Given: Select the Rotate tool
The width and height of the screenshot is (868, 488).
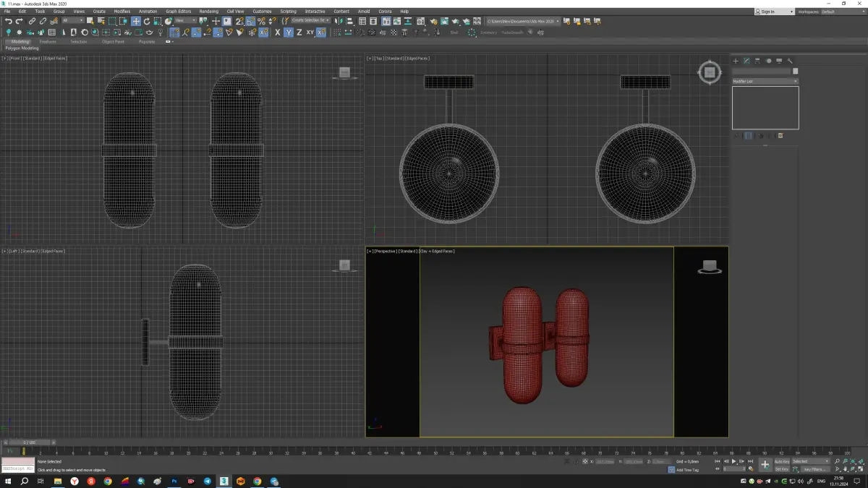Looking at the screenshot, I should click(x=146, y=22).
